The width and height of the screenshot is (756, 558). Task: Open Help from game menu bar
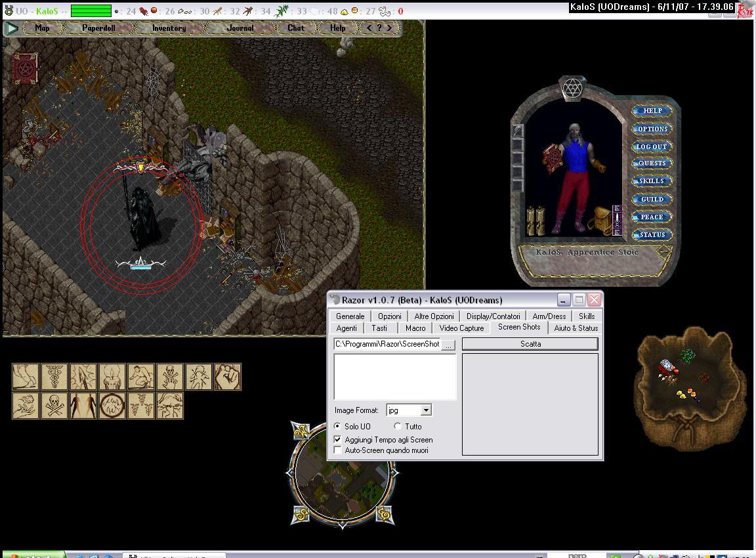pos(337,28)
